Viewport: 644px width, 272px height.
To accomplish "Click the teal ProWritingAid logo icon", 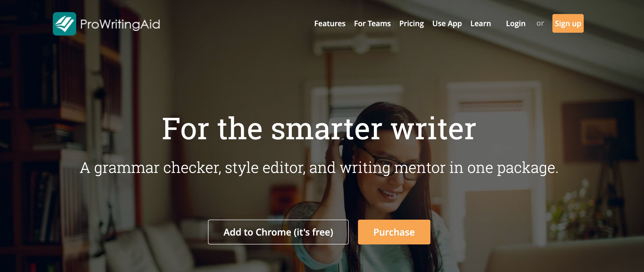I will pyautogui.click(x=64, y=24).
